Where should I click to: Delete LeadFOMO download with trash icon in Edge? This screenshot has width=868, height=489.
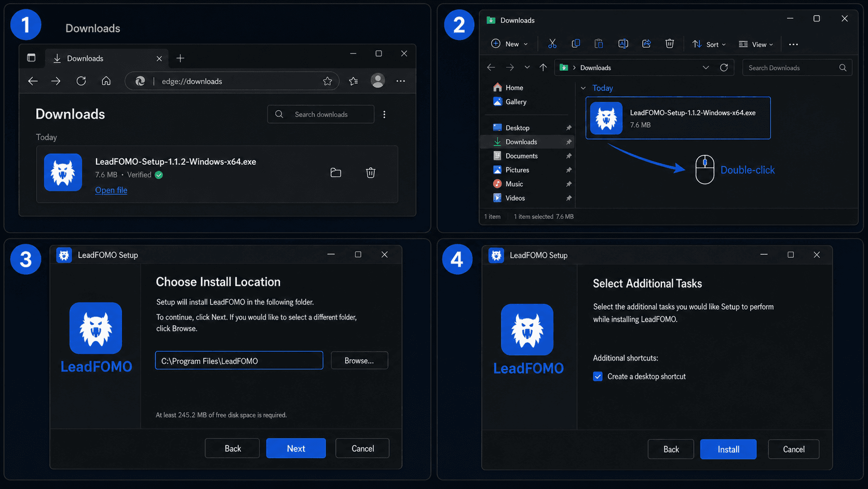(371, 173)
